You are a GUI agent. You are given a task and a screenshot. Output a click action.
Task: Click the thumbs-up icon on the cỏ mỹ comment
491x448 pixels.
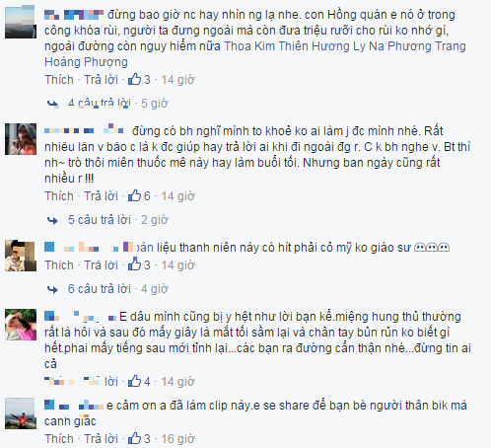[x=134, y=264]
